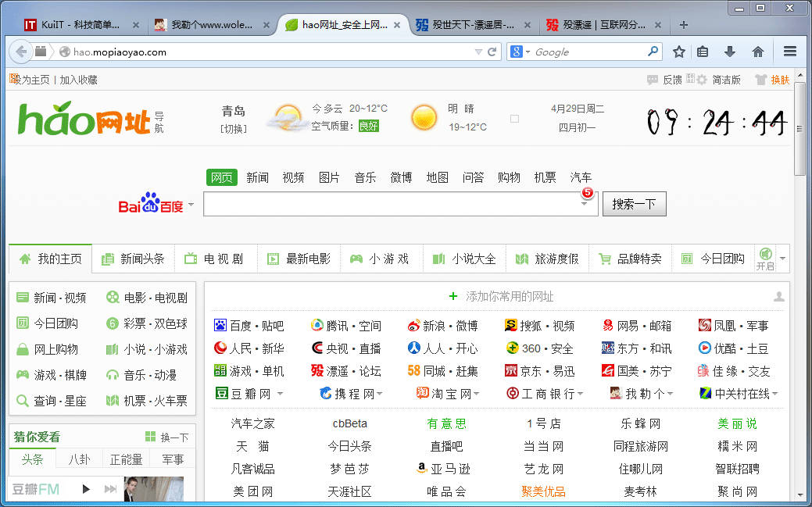Select the 八卦 tab in 猜你爱看
Image resolution: width=812 pixels, height=507 pixels.
point(79,459)
